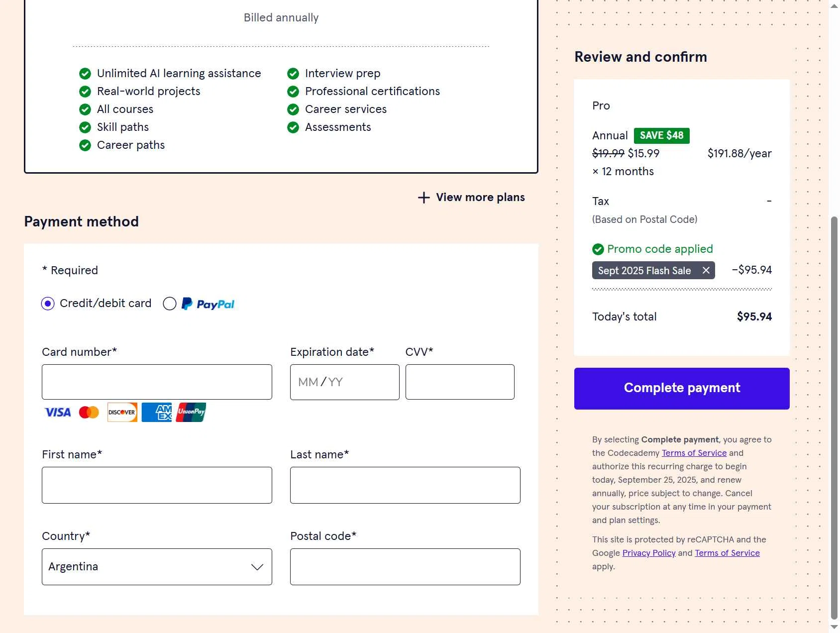Click the Visa card logo
Screen dimensions: 840x633
pos(58,413)
